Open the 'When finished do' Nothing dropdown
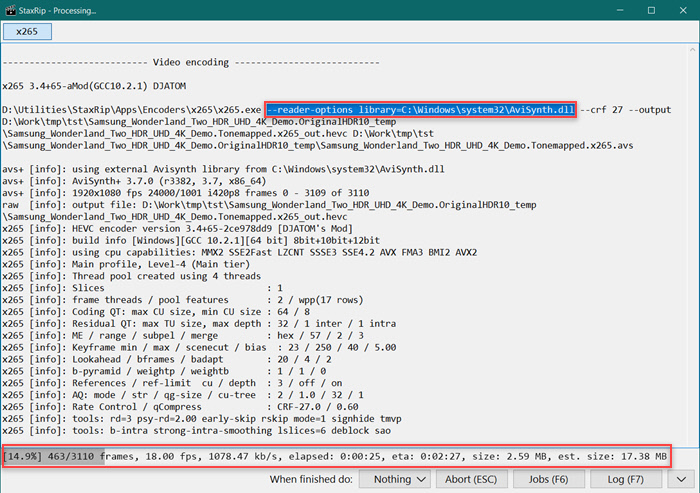Viewport: 700px width, 493px height. 395,479
